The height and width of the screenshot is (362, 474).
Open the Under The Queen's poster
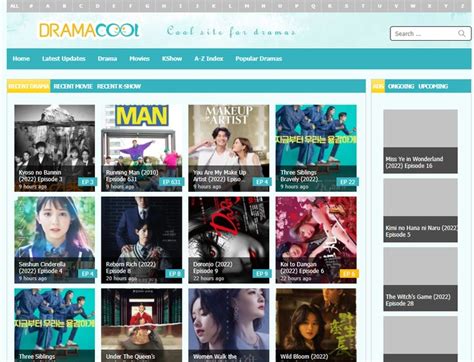coord(142,325)
